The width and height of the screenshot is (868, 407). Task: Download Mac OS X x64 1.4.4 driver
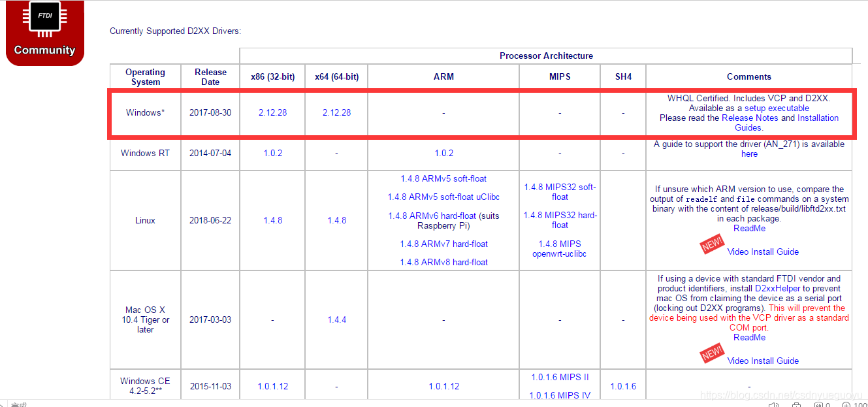(336, 319)
